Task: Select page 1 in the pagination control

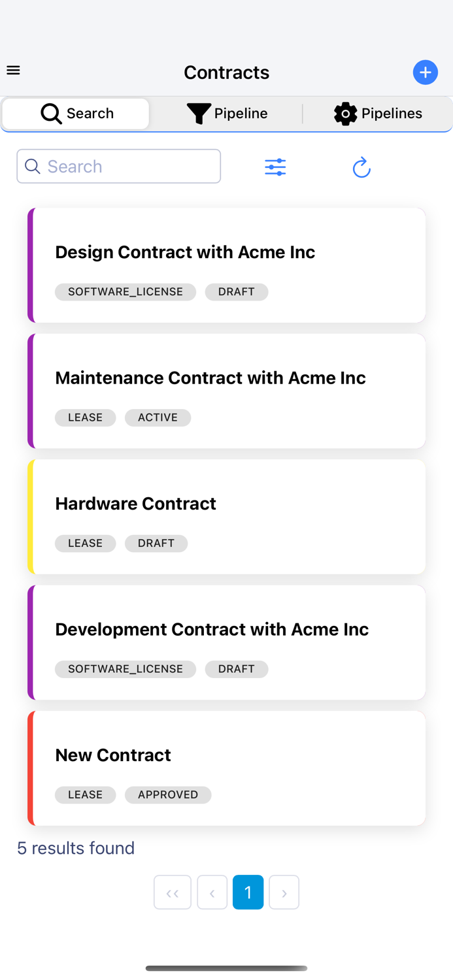Action: pos(248,892)
